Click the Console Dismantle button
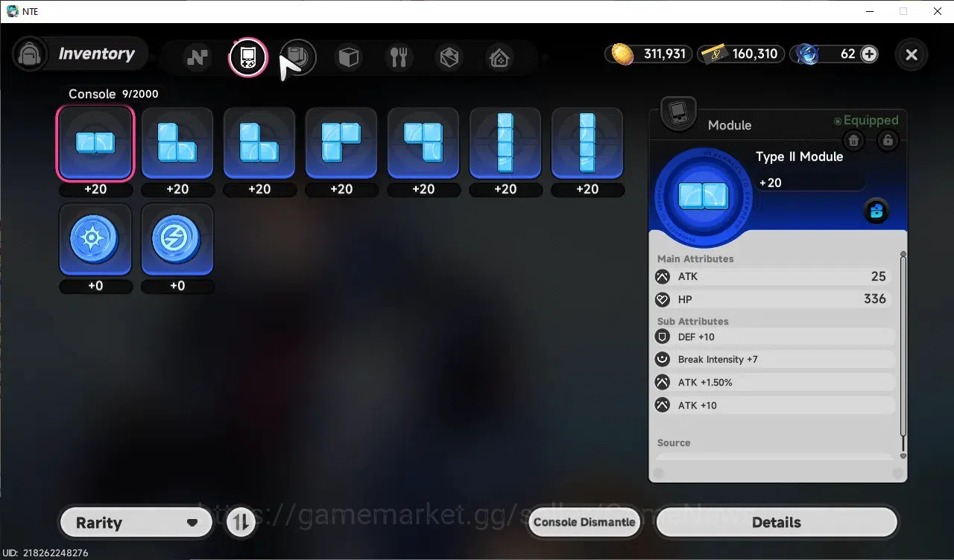 (584, 522)
